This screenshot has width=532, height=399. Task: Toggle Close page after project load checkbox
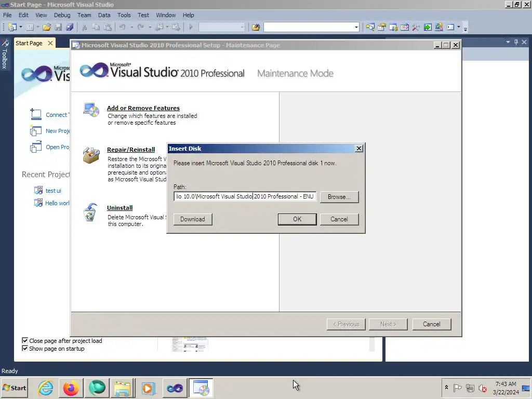(x=25, y=340)
